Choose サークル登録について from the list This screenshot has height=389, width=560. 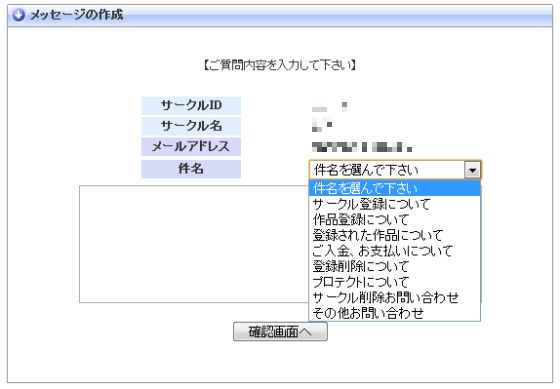coord(395,204)
